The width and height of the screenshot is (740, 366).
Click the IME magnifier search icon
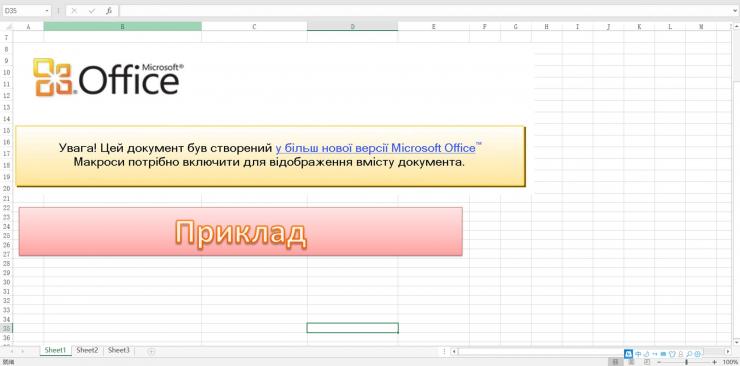click(690, 354)
